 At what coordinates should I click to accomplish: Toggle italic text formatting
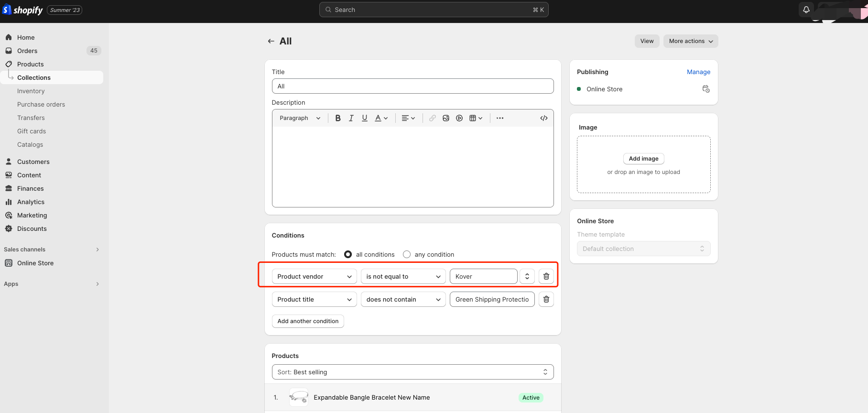[x=351, y=118]
